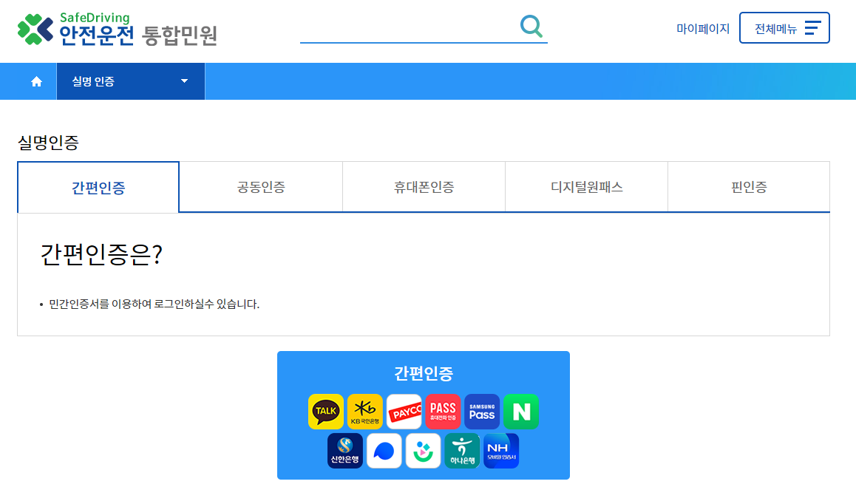Click the '실명인증' page heading

click(49, 143)
